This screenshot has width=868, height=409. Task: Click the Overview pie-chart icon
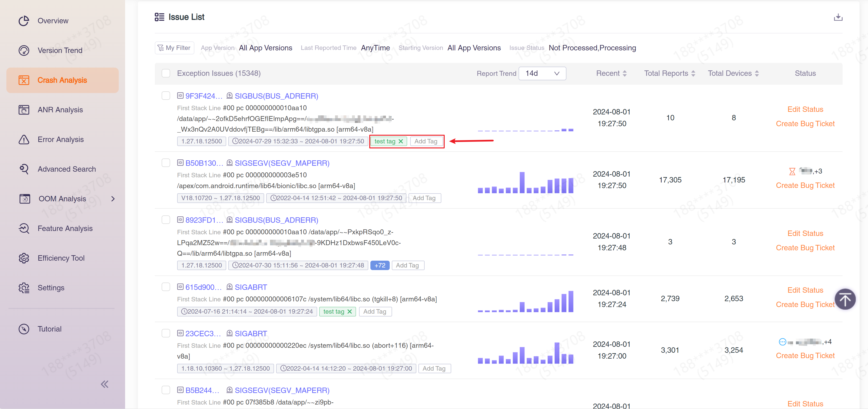click(24, 21)
